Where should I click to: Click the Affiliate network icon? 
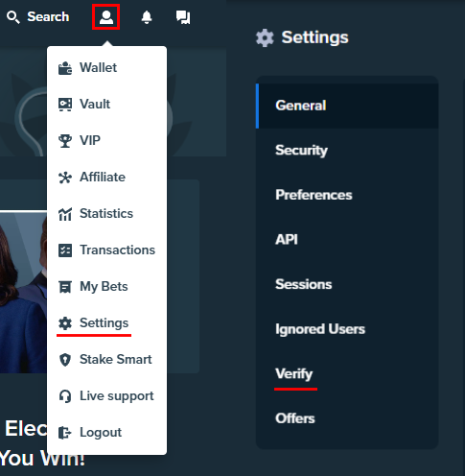[x=65, y=178]
